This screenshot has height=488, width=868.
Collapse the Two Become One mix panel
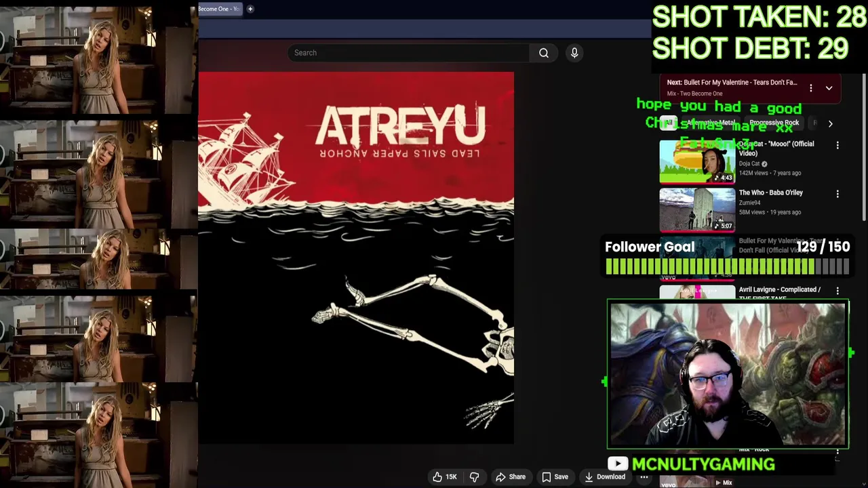[x=829, y=88]
